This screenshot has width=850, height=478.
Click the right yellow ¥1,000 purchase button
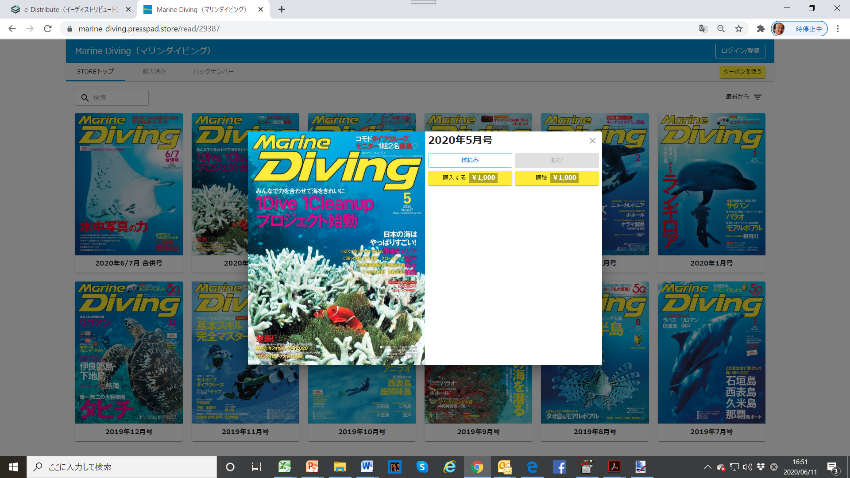pyautogui.click(x=556, y=178)
